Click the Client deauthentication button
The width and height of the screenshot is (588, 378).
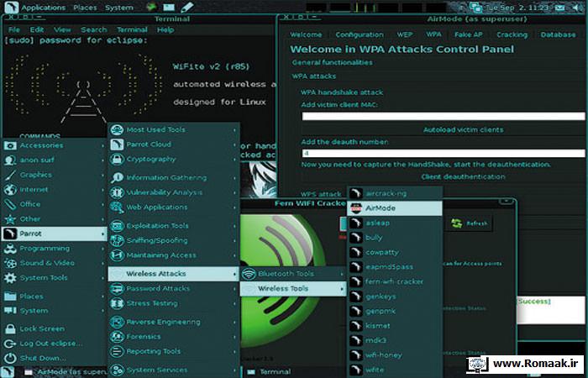coord(463,176)
